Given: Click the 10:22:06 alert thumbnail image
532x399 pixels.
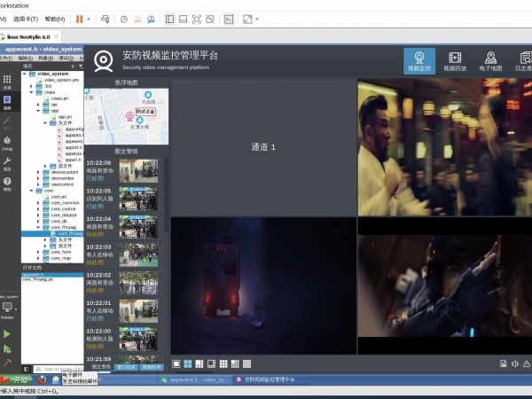Looking at the screenshot, I should click(138, 169).
